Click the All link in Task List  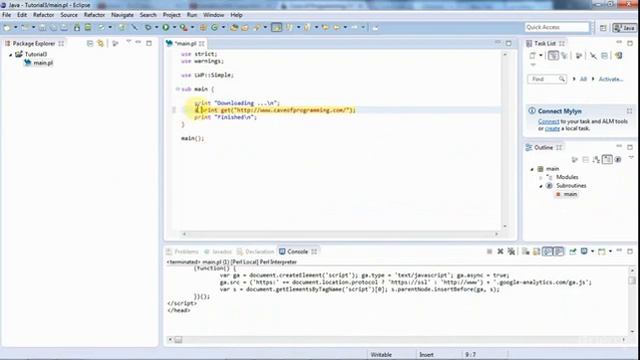click(583, 79)
